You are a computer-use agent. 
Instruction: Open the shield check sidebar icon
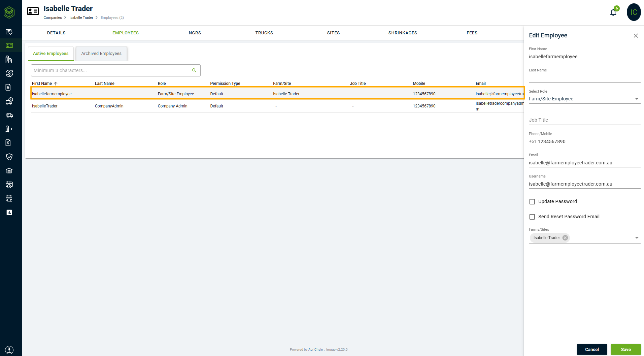[9, 157]
